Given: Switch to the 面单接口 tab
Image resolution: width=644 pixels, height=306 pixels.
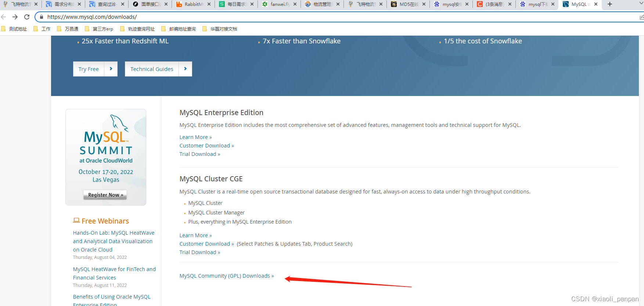Looking at the screenshot, I should pos(150,4).
